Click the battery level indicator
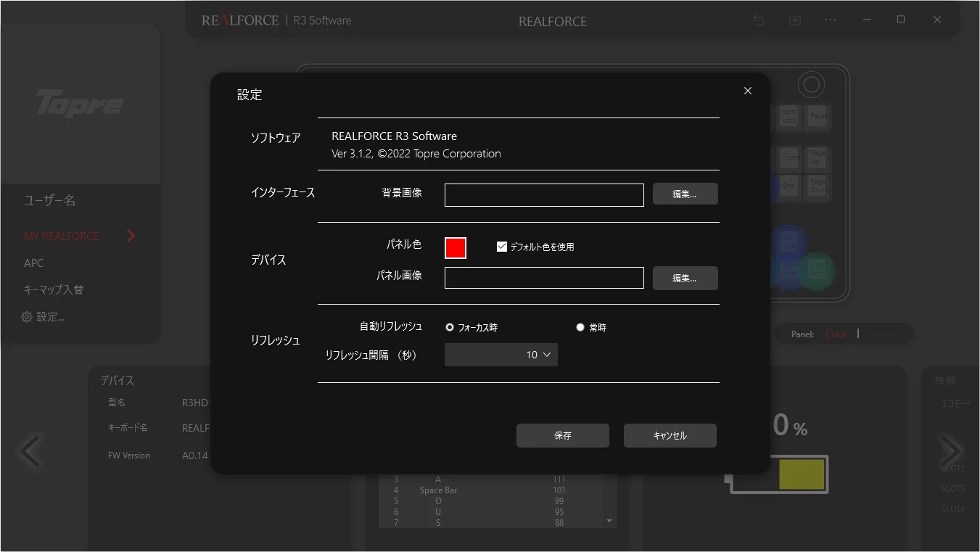Image resolution: width=980 pixels, height=552 pixels. (778, 474)
